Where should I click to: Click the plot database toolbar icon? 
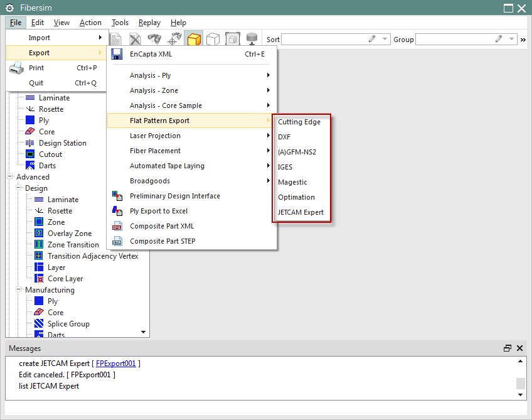point(252,38)
